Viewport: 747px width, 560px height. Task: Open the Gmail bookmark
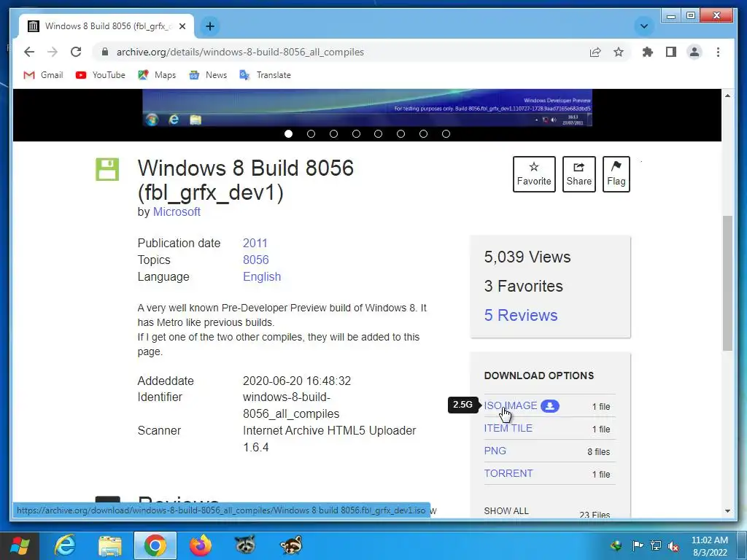(x=43, y=75)
